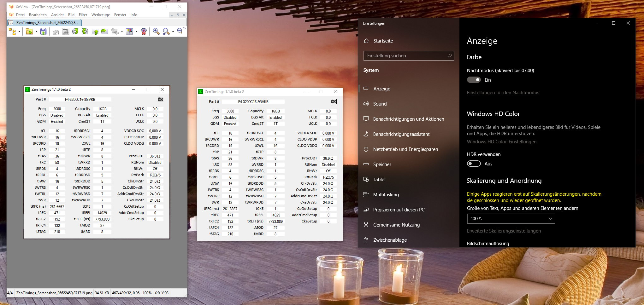Viewport: 644px width, 305px height.
Task: Click the 4/4 image counter in status bar
Action: (10, 293)
